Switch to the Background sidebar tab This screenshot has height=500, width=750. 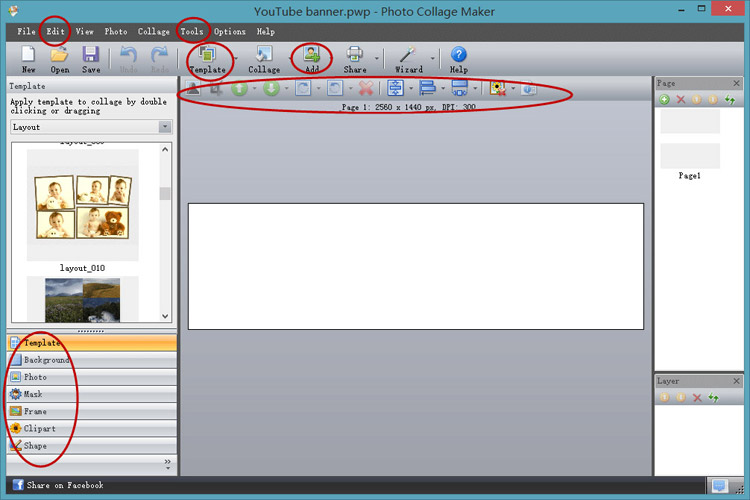pyautogui.click(x=92, y=360)
